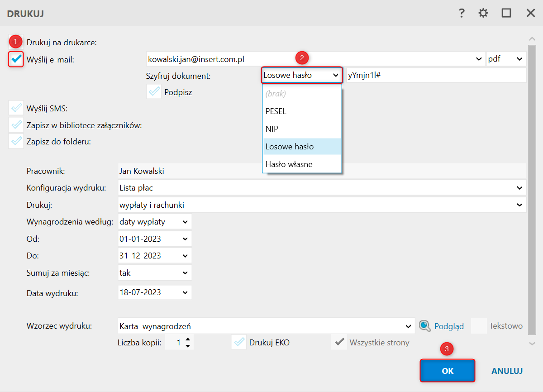
Task: Close the DRUKUJ dialog
Action: pyautogui.click(x=531, y=13)
